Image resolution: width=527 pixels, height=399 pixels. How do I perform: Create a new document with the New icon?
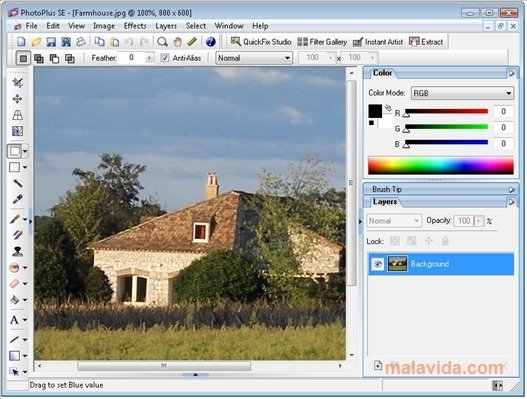(21, 42)
